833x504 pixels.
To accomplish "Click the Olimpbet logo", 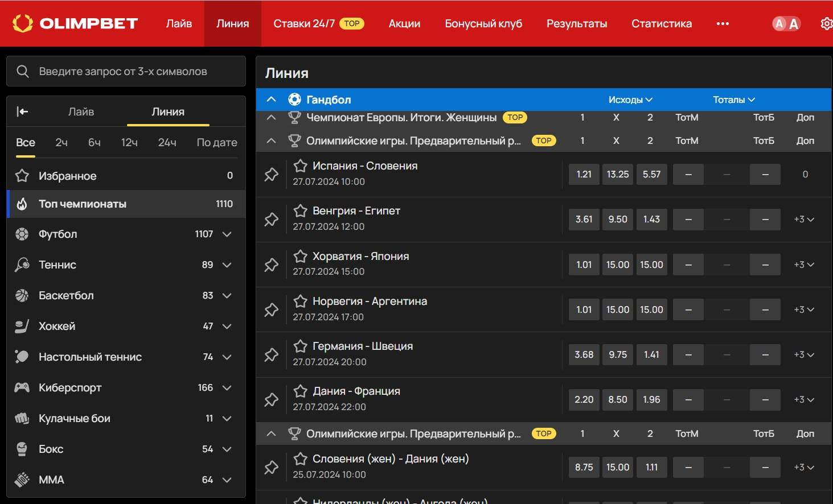I will 75,23.
